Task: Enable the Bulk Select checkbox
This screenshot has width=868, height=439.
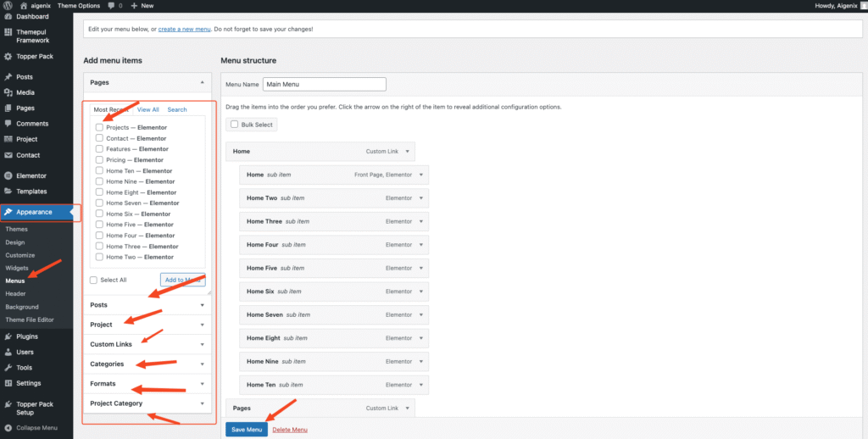Action: (x=235, y=125)
